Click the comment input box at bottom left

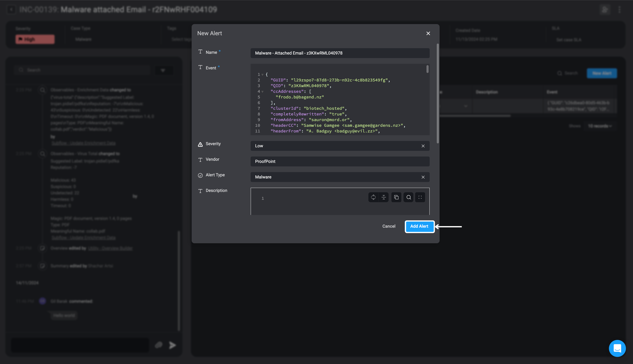pos(80,345)
